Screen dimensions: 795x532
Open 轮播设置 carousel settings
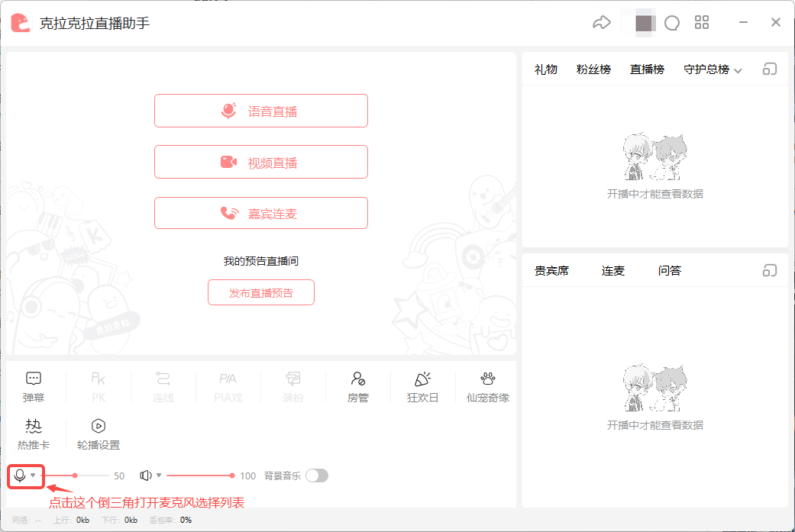click(x=99, y=434)
